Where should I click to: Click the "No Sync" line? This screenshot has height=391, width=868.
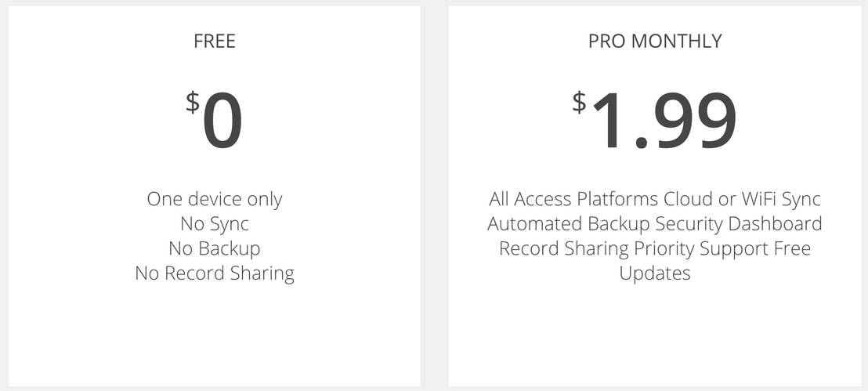(x=215, y=224)
